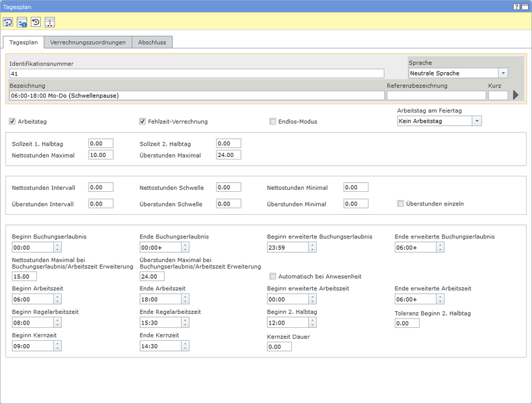This screenshot has height=404, width=532.
Task: Enable the Überstunden einzeln checkbox
Action: 400,203
